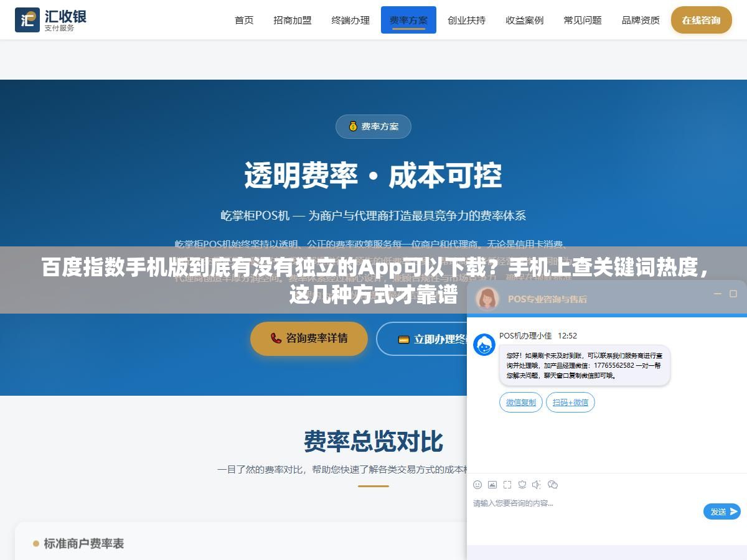The width and height of the screenshot is (747, 560).
Task: Click the 发送 send button
Action: 722,511
